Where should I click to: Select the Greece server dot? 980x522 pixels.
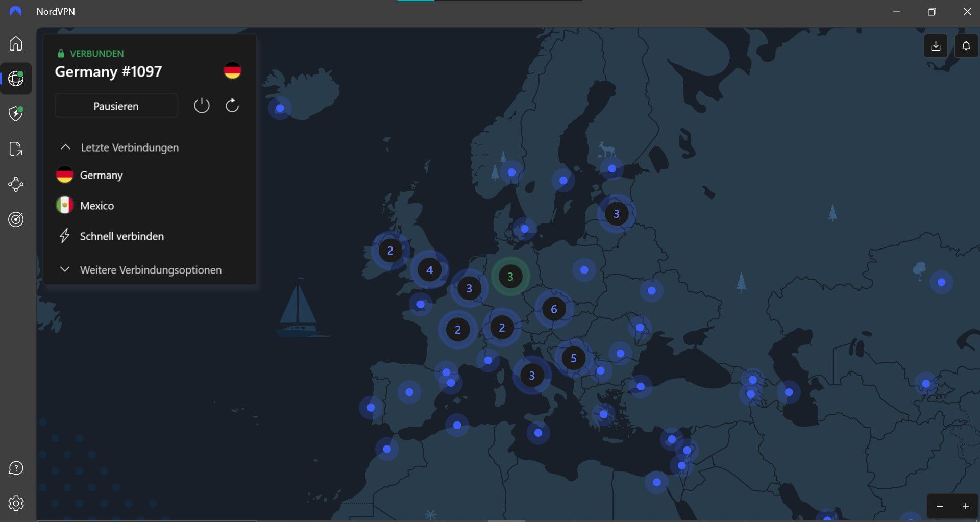click(604, 414)
